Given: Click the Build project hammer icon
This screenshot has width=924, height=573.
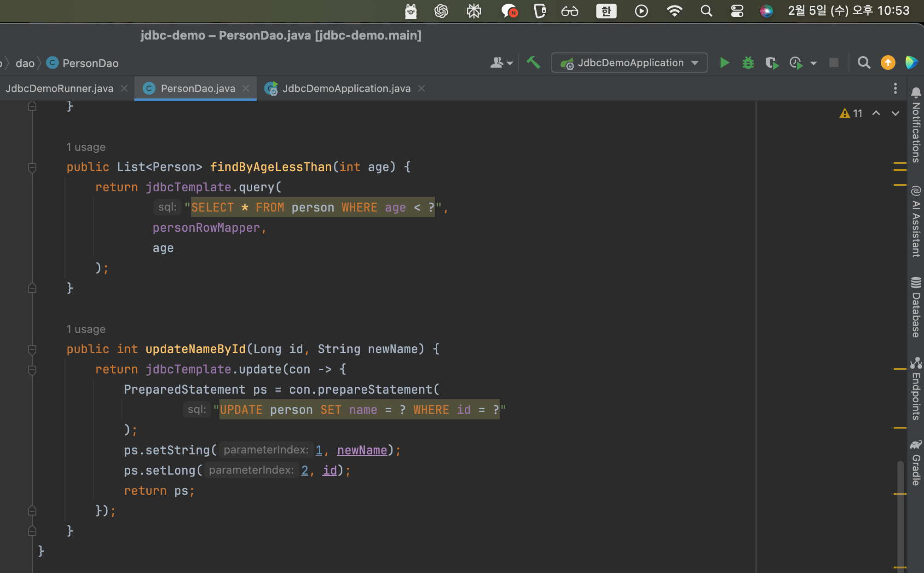Looking at the screenshot, I should point(533,63).
